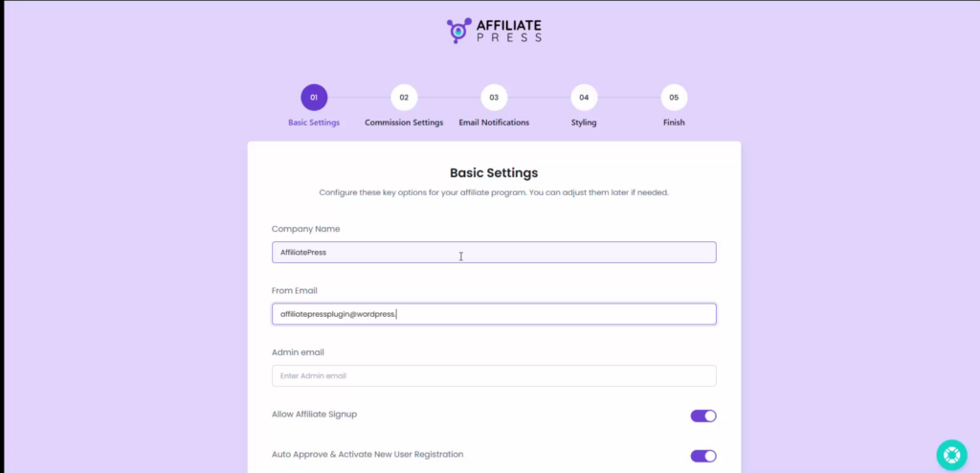Select step 04 circle
Screen dimensions: 980x473
tap(584, 98)
